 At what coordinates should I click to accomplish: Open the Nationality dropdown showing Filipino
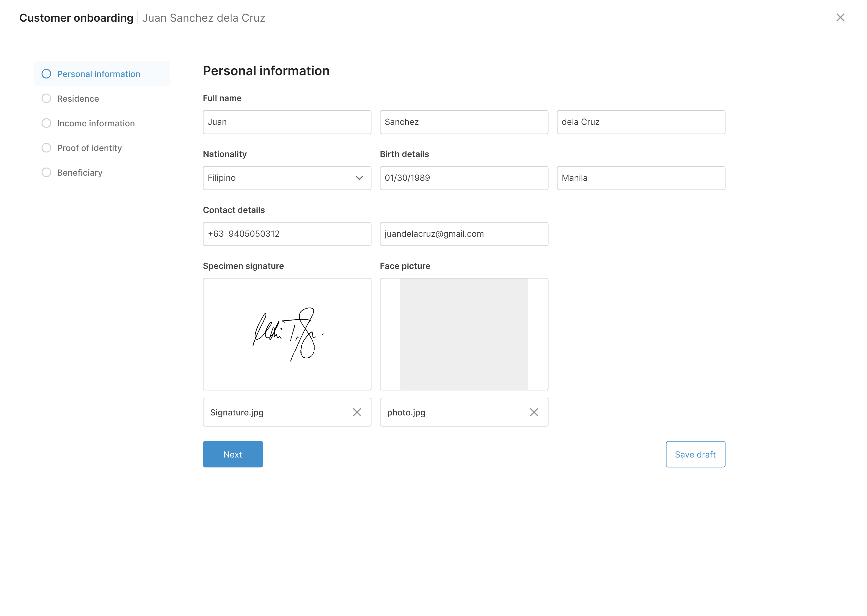287,178
